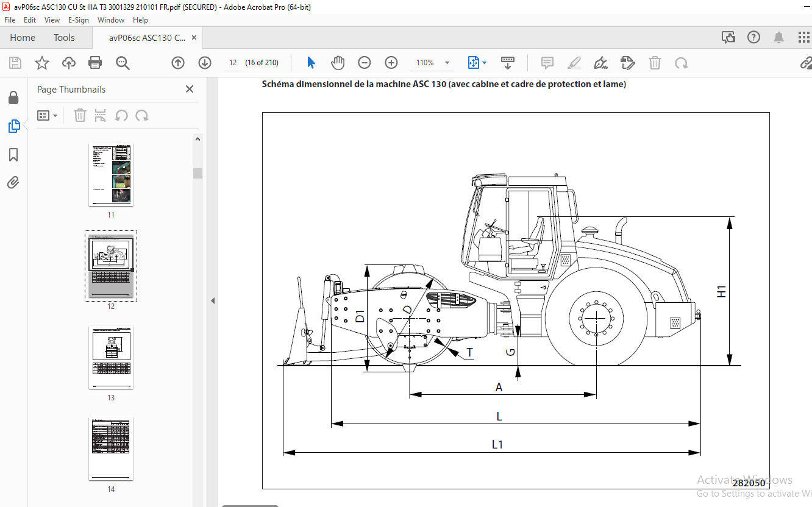
Task: Open the View menu
Action: click(52, 20)
